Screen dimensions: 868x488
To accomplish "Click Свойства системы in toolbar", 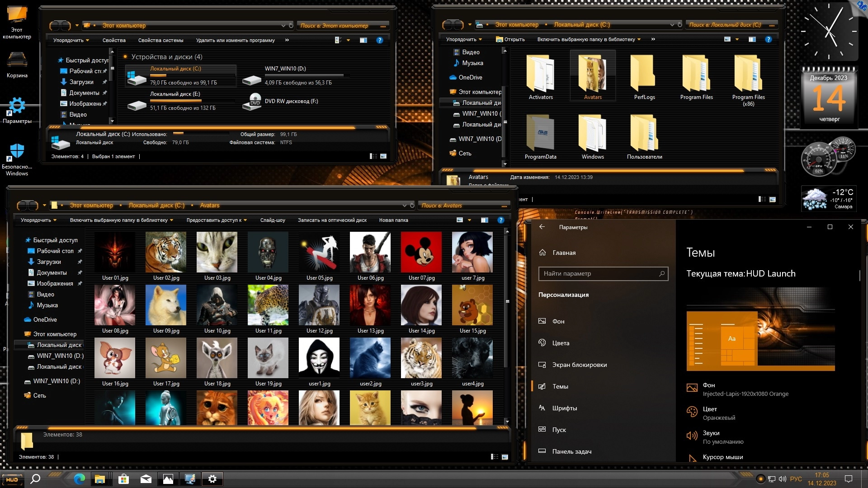I will 160,40.
